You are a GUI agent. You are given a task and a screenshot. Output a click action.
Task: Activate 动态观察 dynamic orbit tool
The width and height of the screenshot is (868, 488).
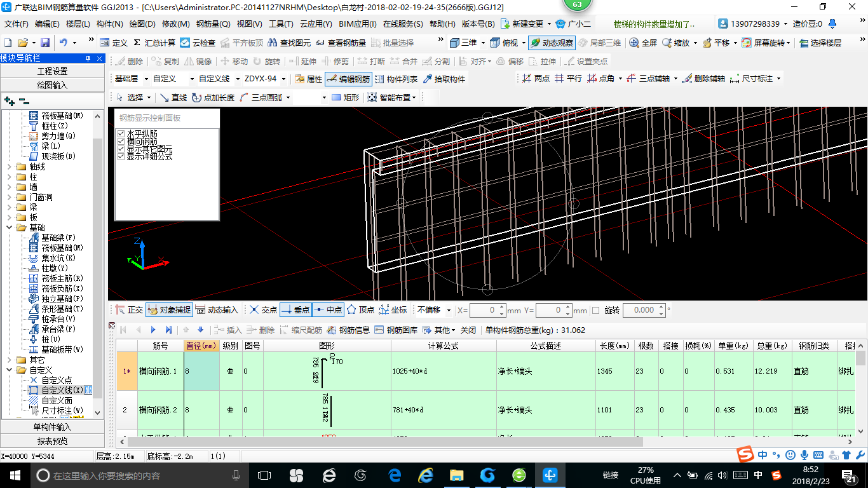pos(552,43)
